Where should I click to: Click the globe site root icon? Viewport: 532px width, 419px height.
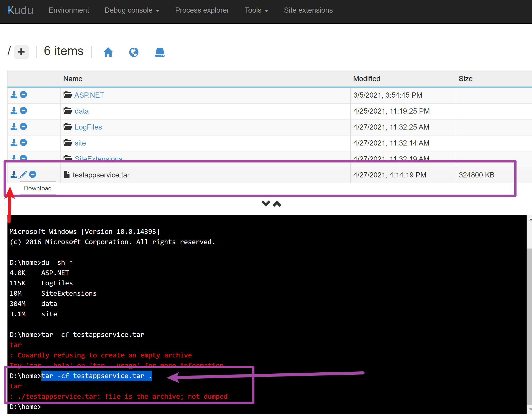pos(134,52)
